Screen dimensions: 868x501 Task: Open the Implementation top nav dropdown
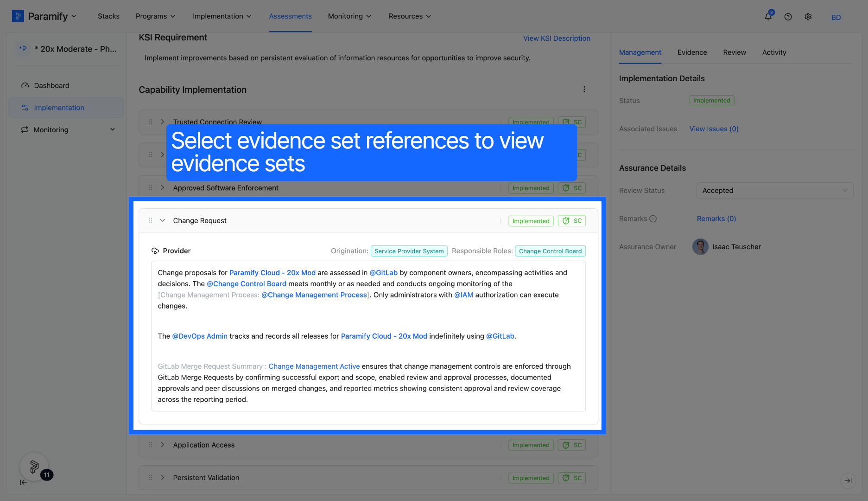(x=222, y=16)
